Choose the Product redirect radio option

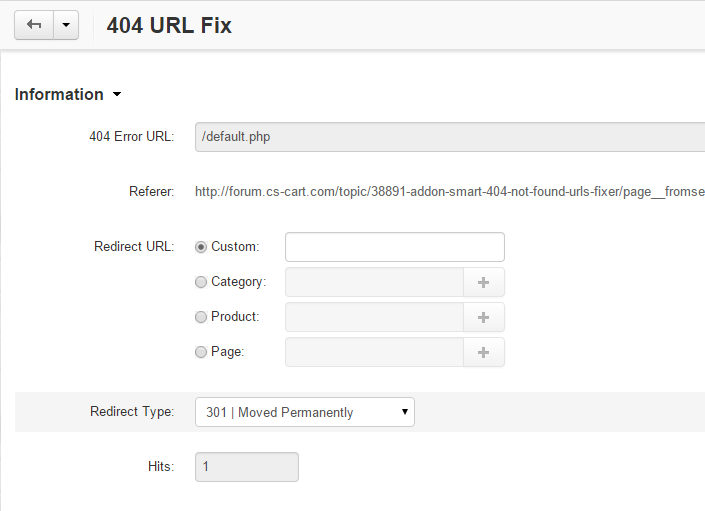click(x=202, y=317)
